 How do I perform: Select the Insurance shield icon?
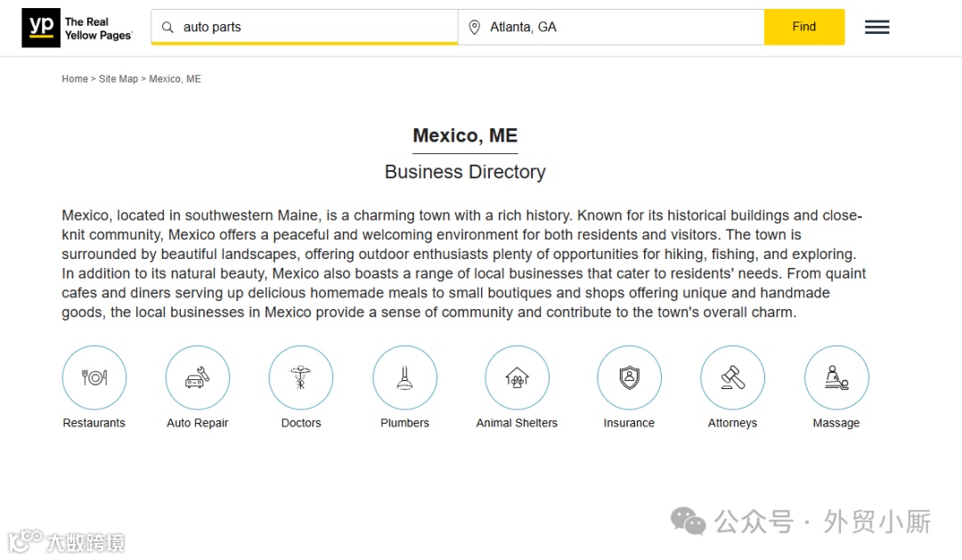tap(629, 377)
